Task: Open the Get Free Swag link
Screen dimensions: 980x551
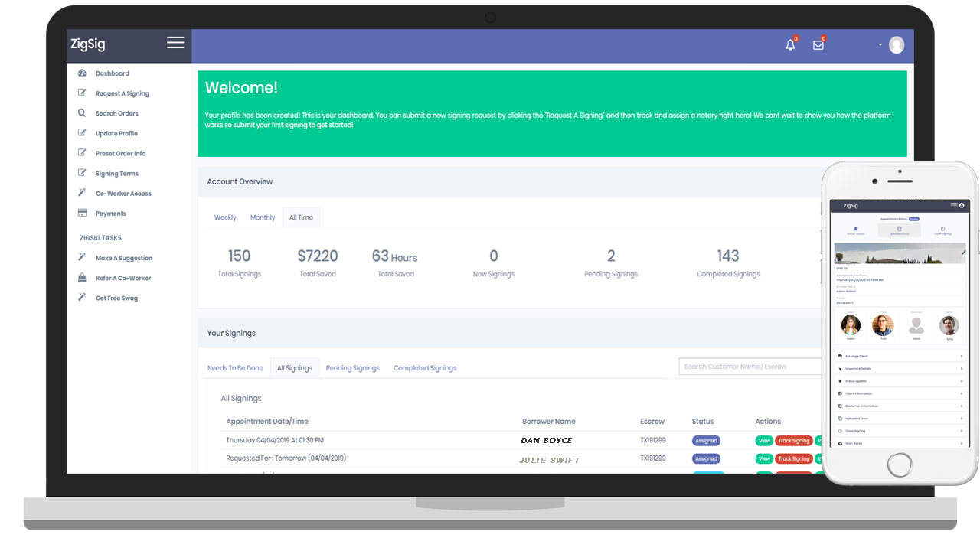Action: (x=116, y=298)
